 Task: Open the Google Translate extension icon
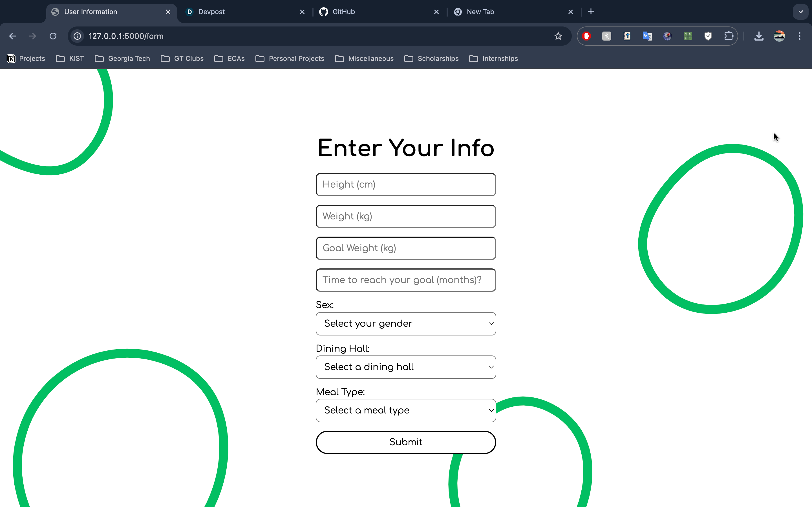[x=647, y=36]
